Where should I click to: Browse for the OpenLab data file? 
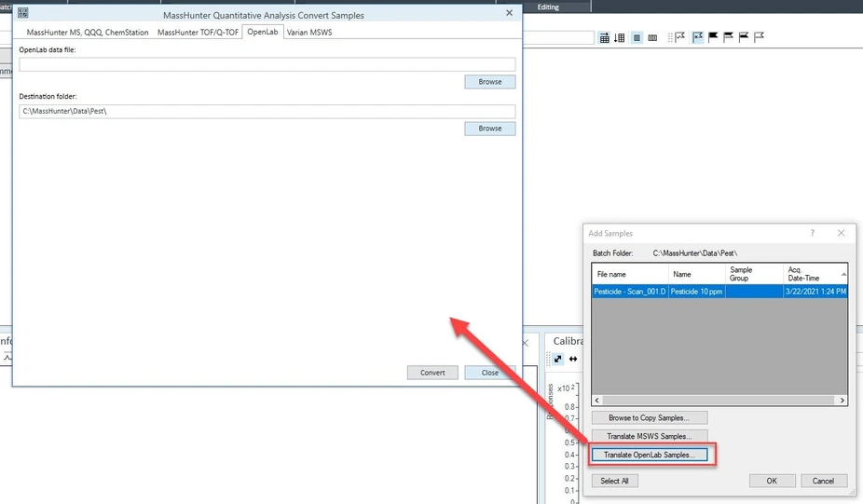490,81
